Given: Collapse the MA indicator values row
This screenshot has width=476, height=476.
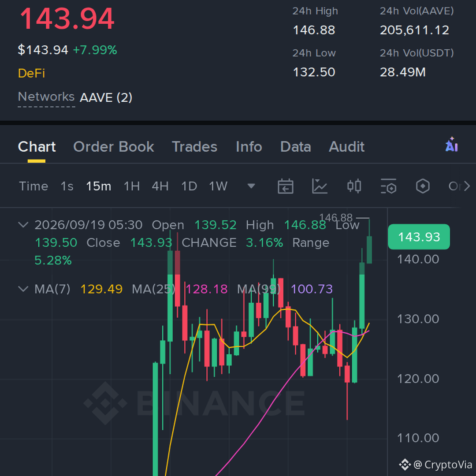Looking at the screenshot, I should click(23, 289).
